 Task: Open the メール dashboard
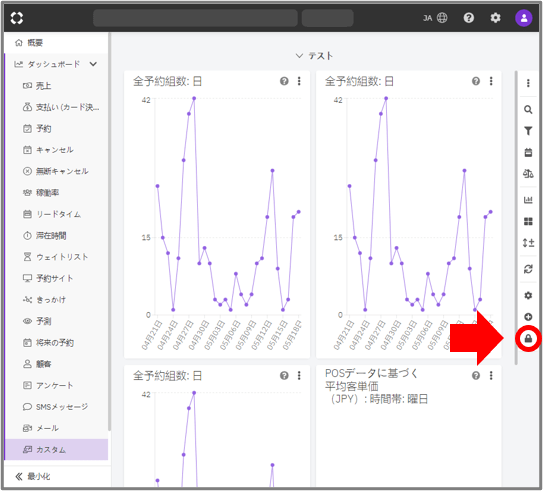[56, 428]
